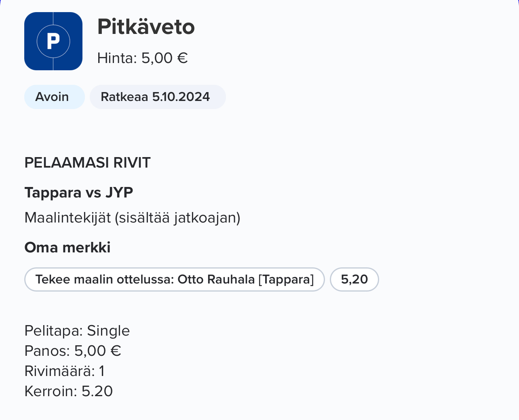This screenshot has width=519, height=420.
Task: Click the word Ratkeaa in date badge
Action: click(x=124, y=97)
